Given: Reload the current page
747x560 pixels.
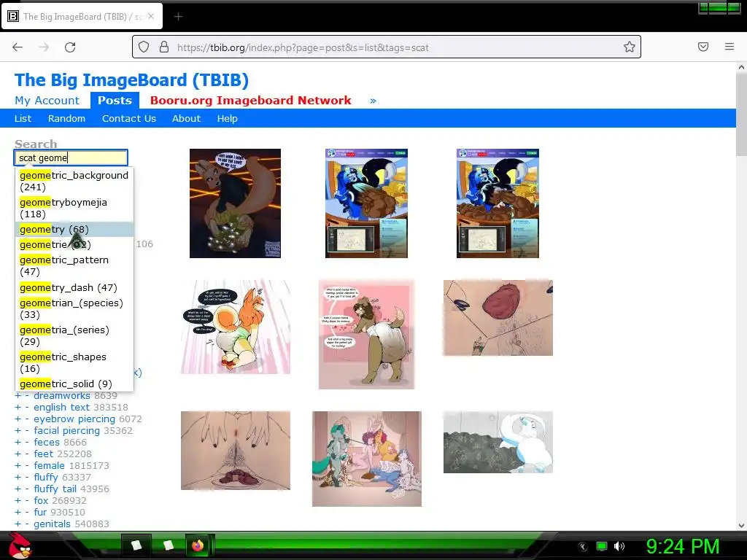Looking at the screenshot, I should coord(70,47).
